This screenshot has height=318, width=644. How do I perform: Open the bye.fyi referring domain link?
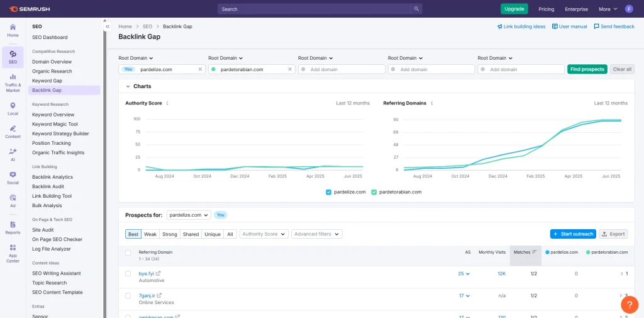coord(146,273)
